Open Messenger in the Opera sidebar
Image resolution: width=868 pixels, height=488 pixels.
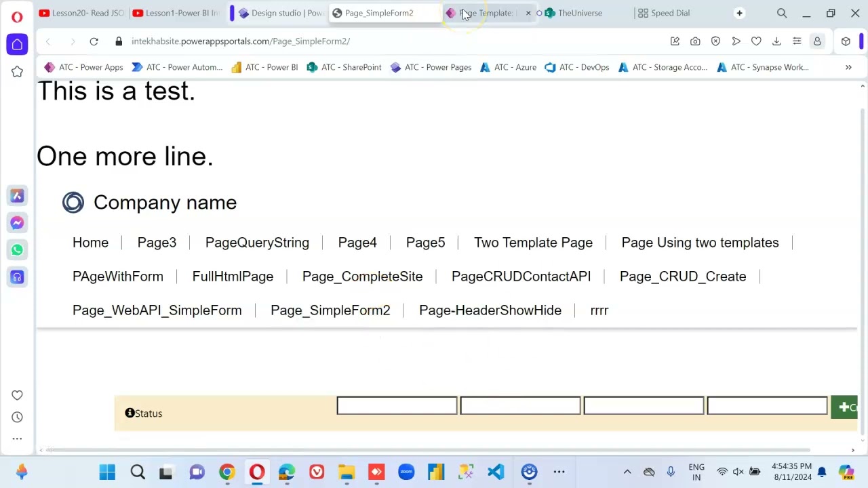click(x=17, y=223)
